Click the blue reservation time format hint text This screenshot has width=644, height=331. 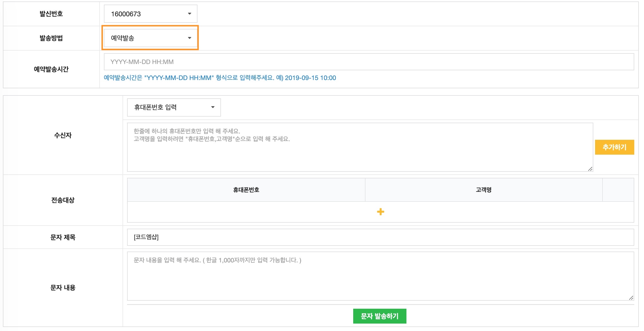pyautogui.click(x=219, y=78)
